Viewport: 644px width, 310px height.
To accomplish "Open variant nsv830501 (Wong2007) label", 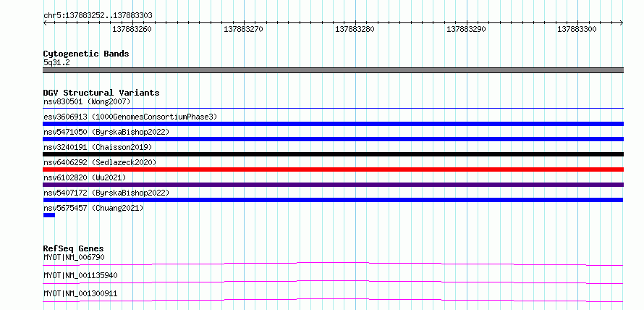I will click(87, 101).
